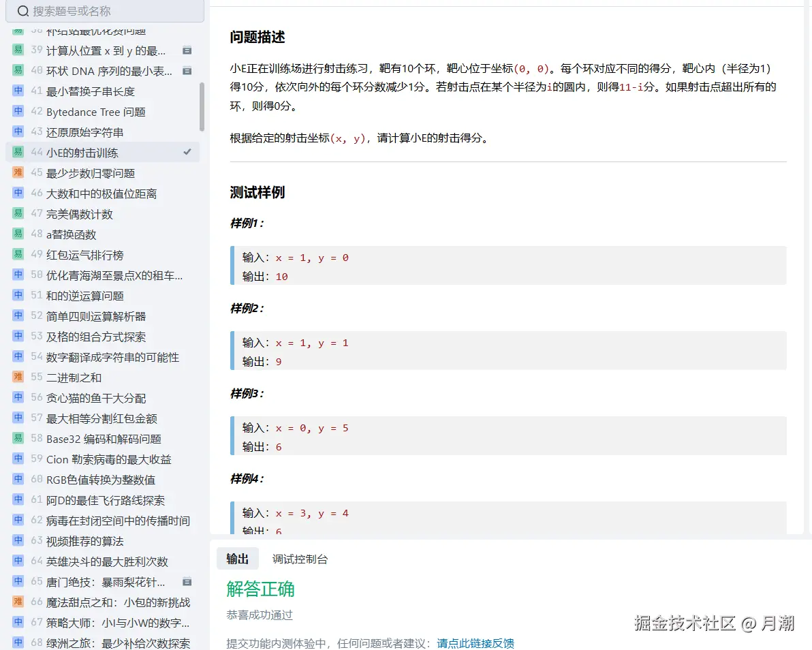The width and height of the screenshot is (812, 650).
Task: Click the blue 中 badge of problem 42
Action: point(18,111)
